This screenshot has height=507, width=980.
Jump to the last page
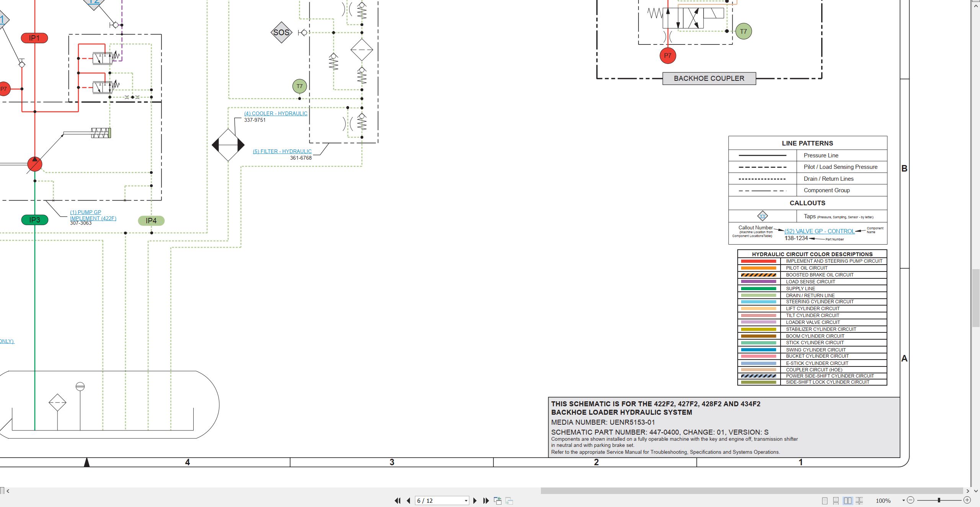tap(486, 500)
